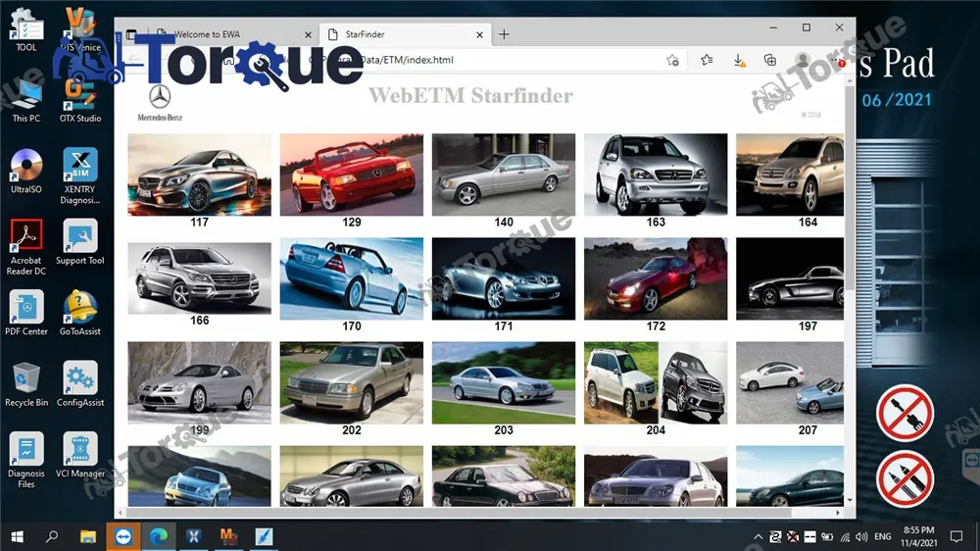980x551 pixels.
Task: Select model 166 SUV thumbnail
Action: 199,278
